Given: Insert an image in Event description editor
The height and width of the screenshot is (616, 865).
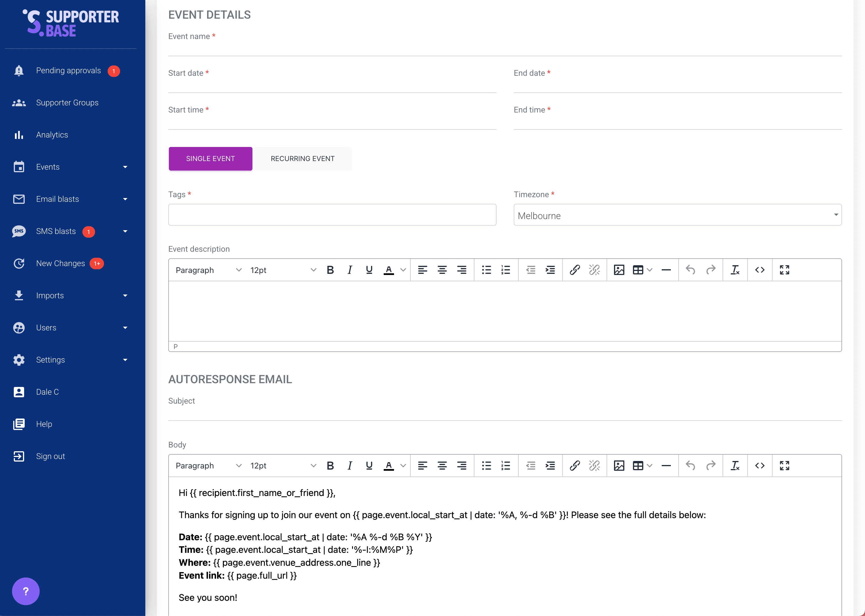Looking at the screenshot, I should point(619,270).
